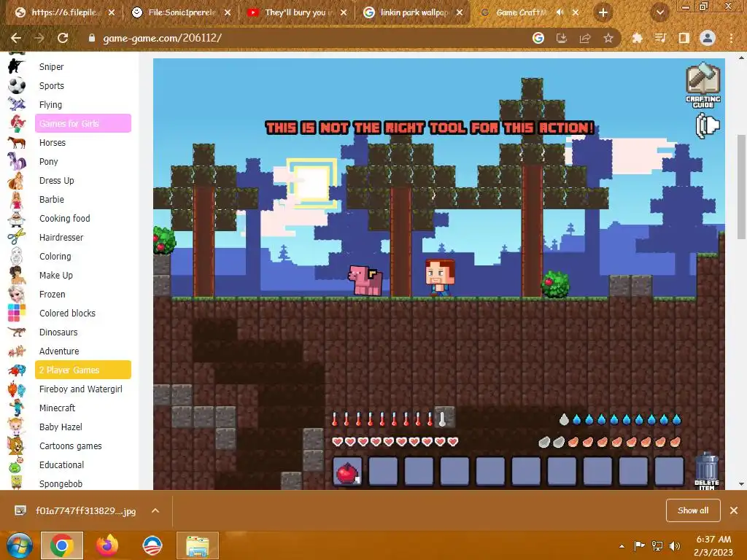
Task: Open the Educational games link
Action: [x=61, y=464]
